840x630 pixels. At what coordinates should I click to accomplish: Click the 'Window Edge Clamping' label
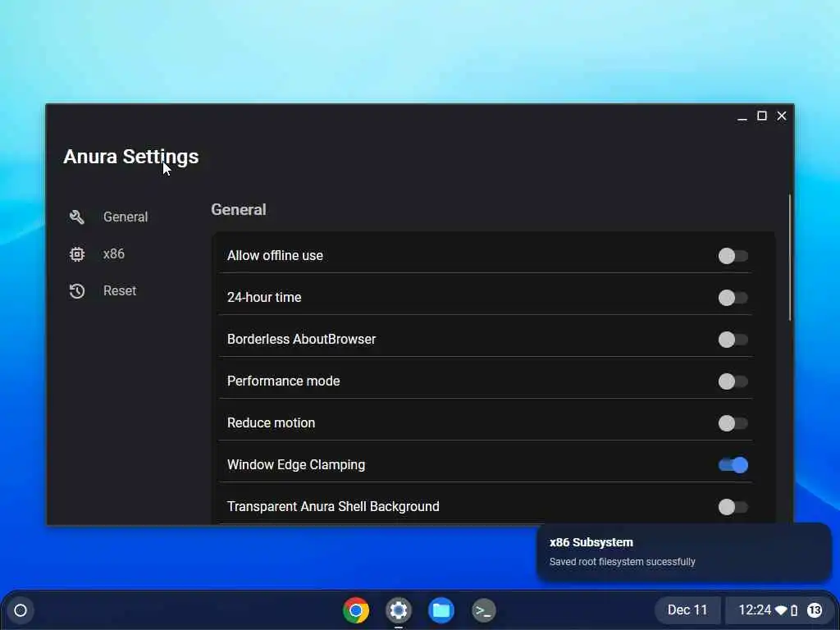[x=296, y=464]
